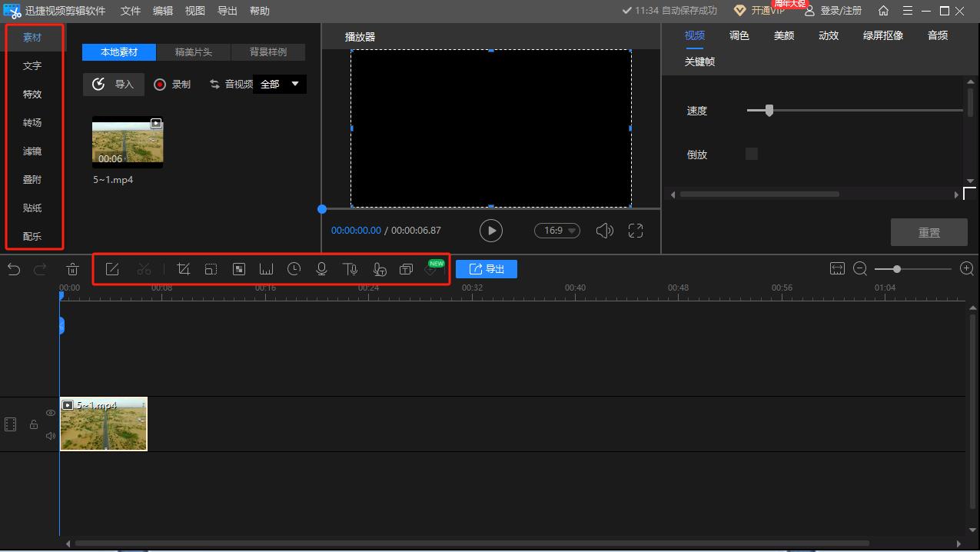Image resolution: width=980 pixels, height=552 pixels.
Task: Click the mosaic tool icon
Action: point(239,269)
